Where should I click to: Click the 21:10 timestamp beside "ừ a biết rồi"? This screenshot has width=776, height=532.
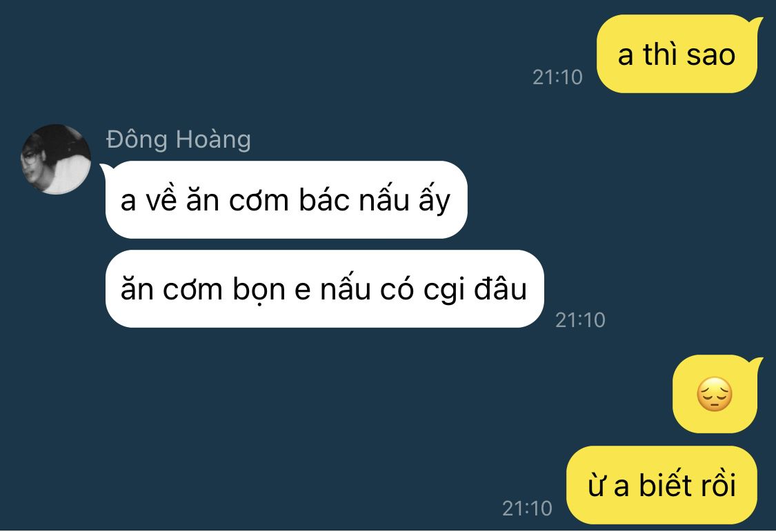tap(527, 509)
